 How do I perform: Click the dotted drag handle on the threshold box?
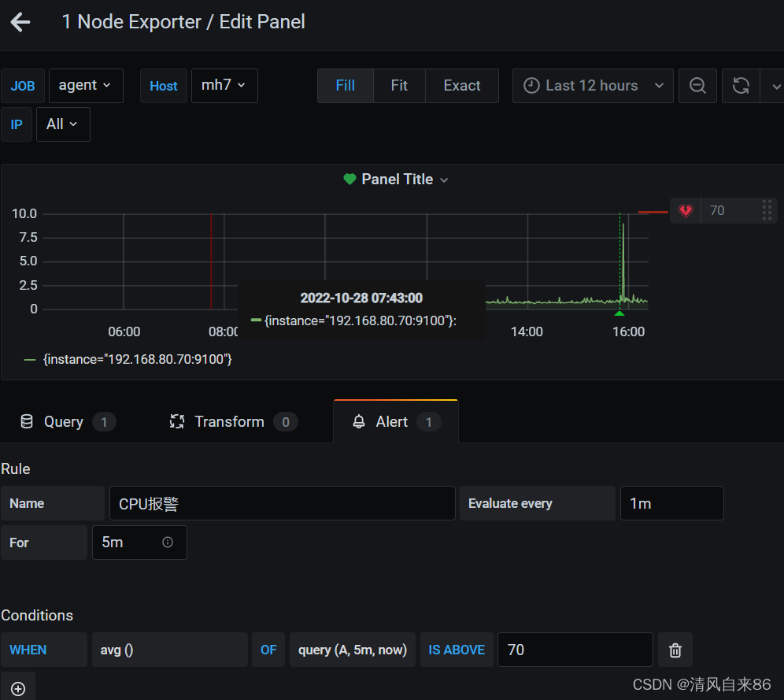pyautogui.click(x=767, y=210)
